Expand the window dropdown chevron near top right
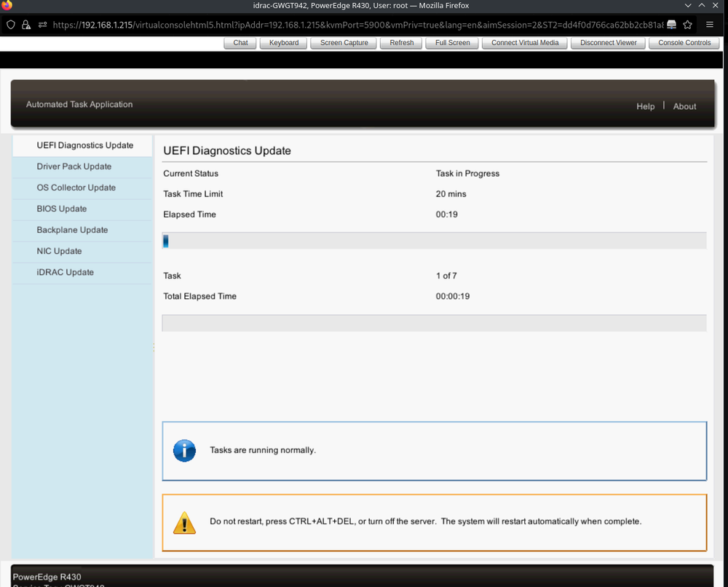Screen dimensions: 728x587 687,5
